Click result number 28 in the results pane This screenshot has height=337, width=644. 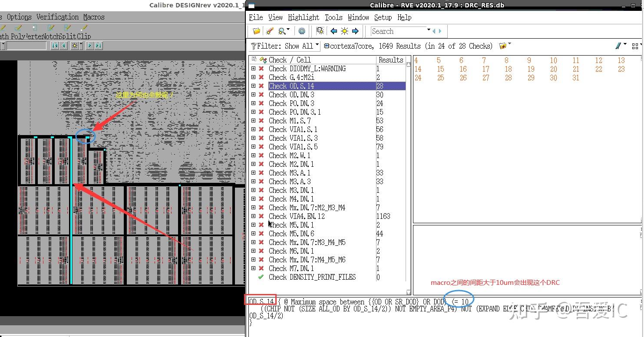(x=508, y=78)
